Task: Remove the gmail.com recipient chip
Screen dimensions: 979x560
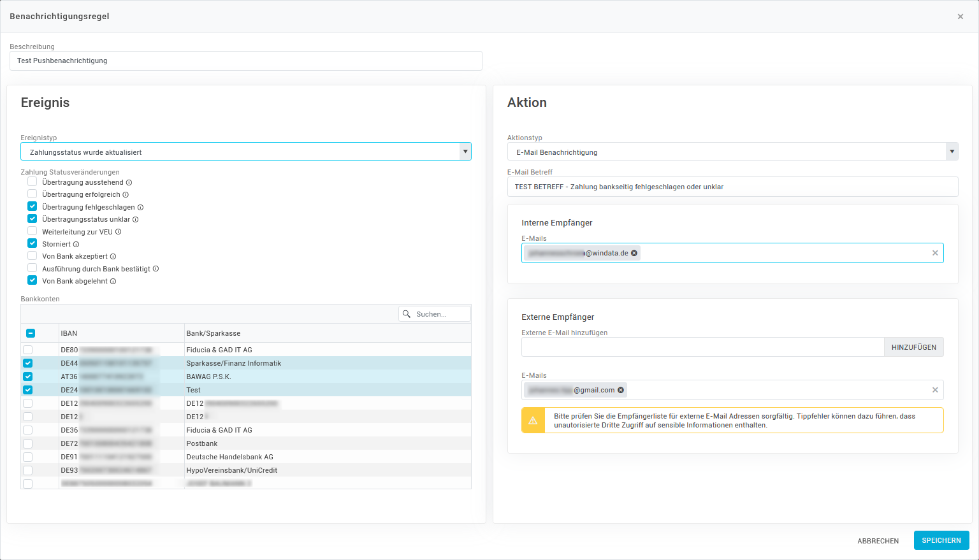Action: [x=621, y=390]
